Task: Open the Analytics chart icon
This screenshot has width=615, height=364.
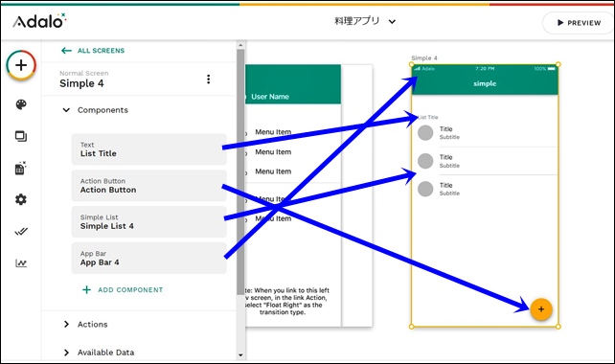Action: pyautogui.click(x=21, y=263)
